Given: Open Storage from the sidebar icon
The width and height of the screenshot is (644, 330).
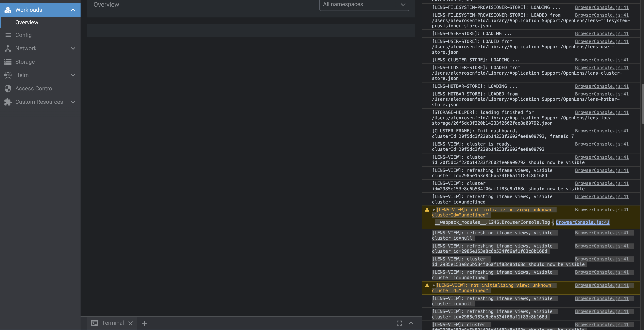Looking at the screenshot, I should pyautogui.click(x=8, y=62).
